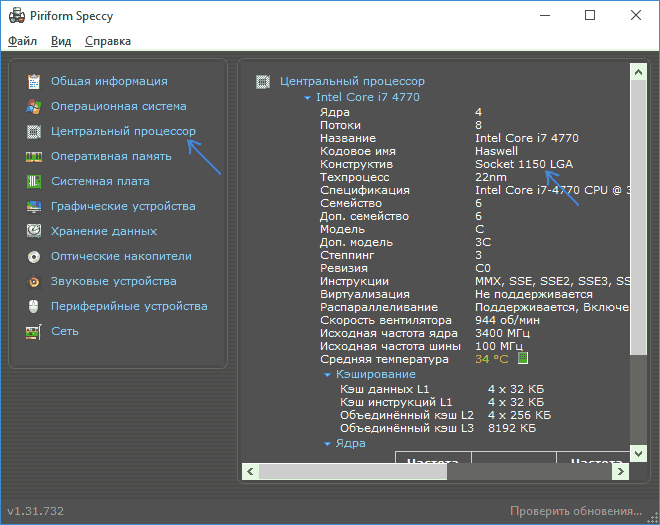
Task: View Графические устройства section
Action: coord(123,206)
